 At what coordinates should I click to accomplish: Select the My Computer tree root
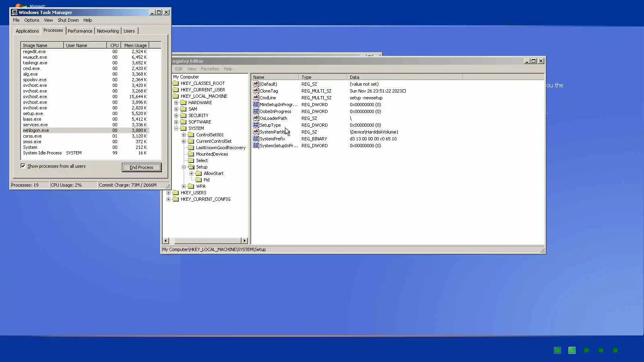click(186, 77)
